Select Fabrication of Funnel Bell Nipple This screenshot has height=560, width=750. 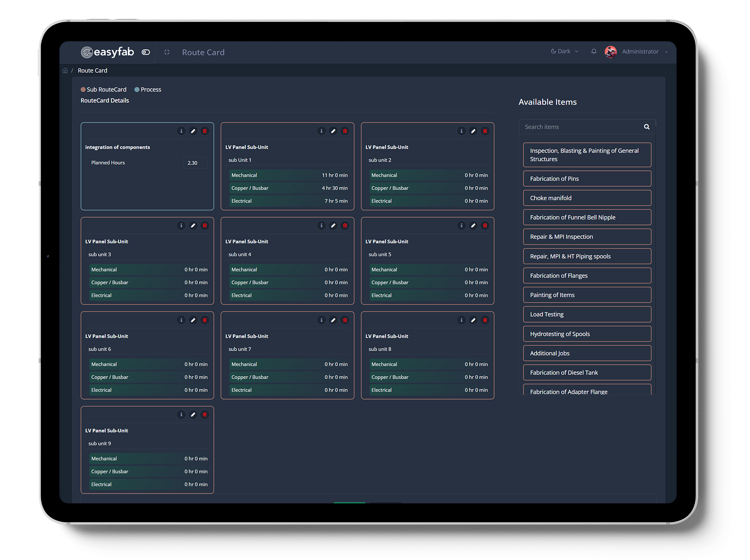587,217
